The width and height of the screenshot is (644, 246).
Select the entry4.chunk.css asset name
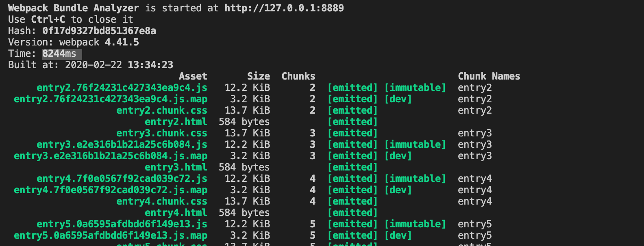pos(161,201)
